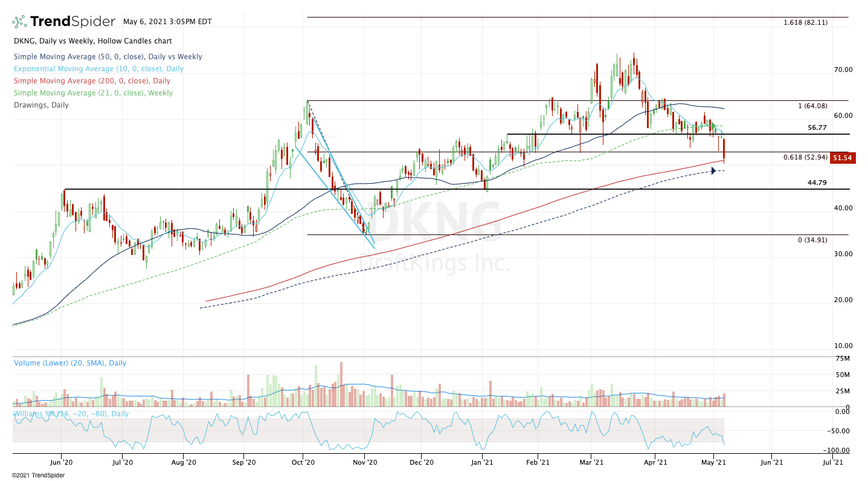Click the Oct '20 date axis label
This screenshot has height=481, width=868.
(x=303, y=463)
